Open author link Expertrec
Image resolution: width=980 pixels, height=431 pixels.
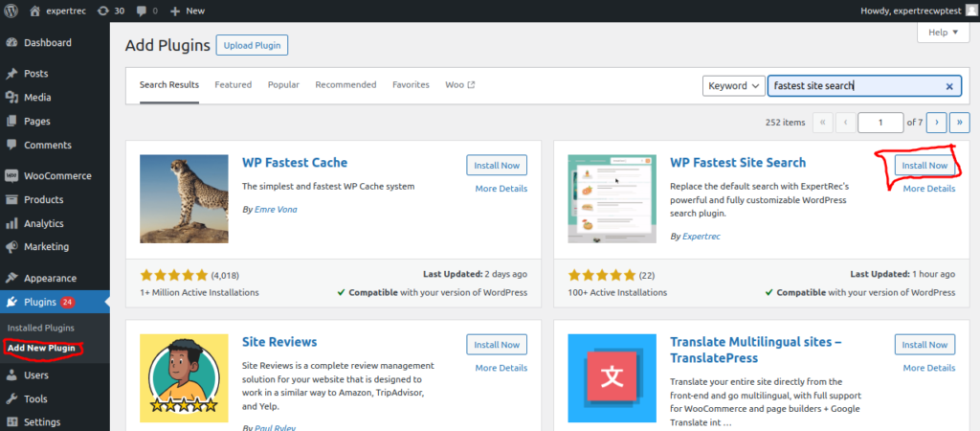tap(702, 237)
